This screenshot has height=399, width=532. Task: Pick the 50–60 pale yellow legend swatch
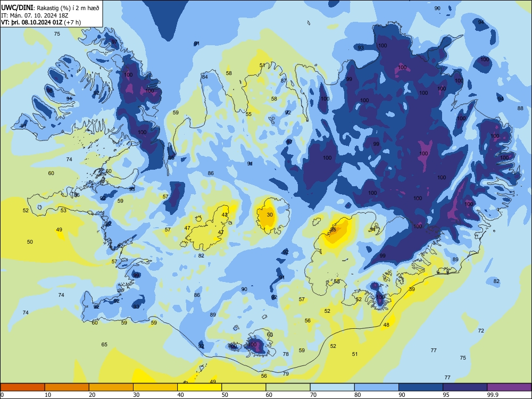click(x=244, y=387)
